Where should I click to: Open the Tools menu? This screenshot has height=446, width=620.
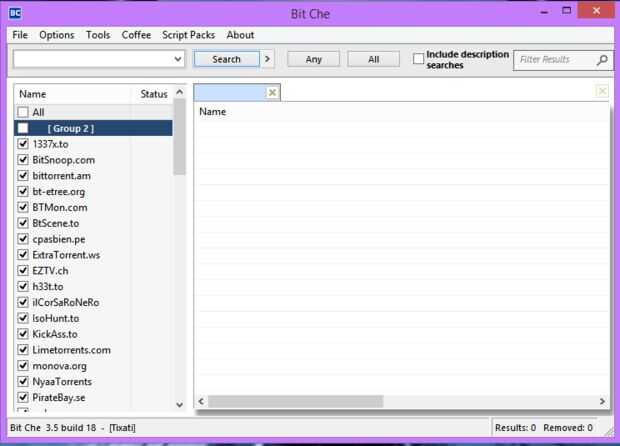(x=98, y=35)
